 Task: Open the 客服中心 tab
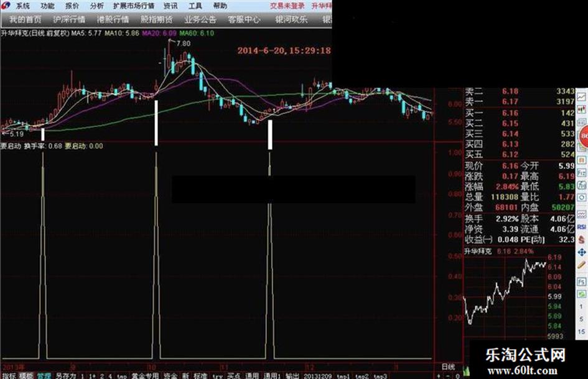tap(244, 19)
